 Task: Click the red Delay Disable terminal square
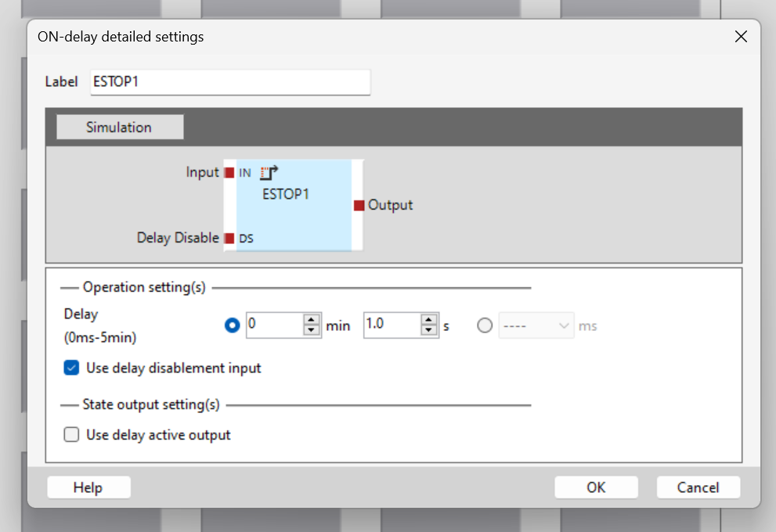[x=229, y=239]
